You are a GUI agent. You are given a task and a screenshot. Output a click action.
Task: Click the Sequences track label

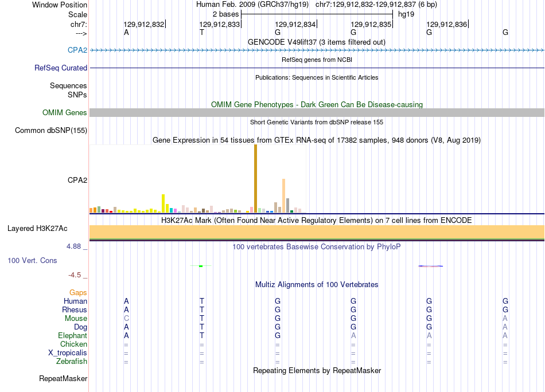tap(68, 85)
